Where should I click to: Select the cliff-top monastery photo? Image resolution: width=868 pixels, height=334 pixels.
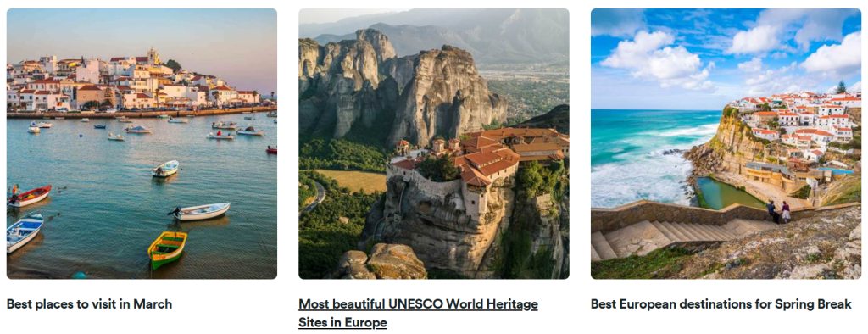tap(433, 143)
